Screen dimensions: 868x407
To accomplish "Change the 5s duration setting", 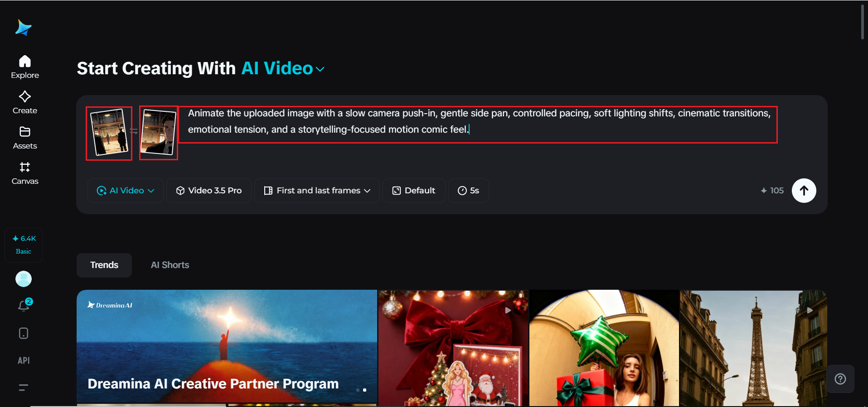I will (469, 191).
